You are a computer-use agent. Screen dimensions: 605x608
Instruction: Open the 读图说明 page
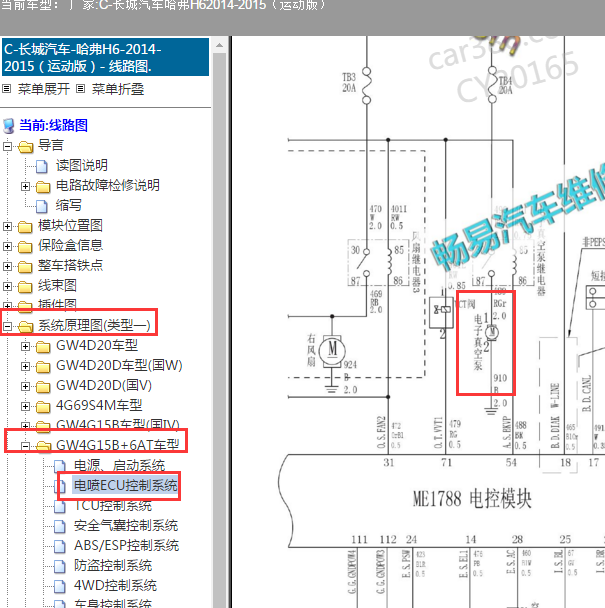click(x=82, y=166)
